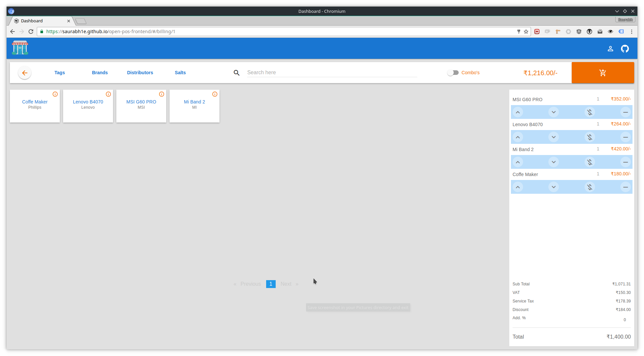Open the GitHub icon in header

(x=625, y=49)
